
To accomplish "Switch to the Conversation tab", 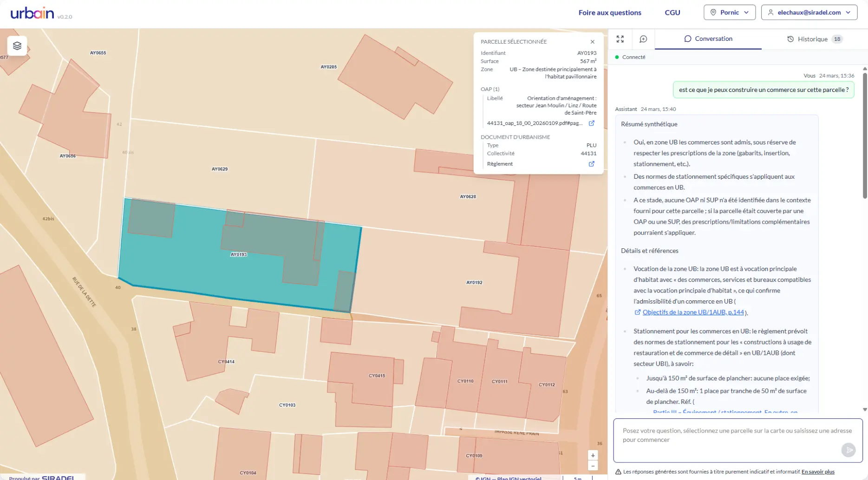I will pos(708,39).
